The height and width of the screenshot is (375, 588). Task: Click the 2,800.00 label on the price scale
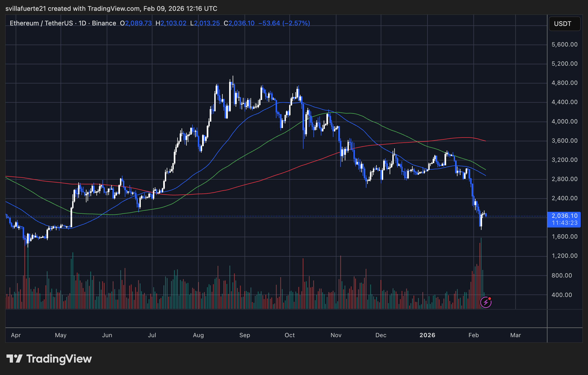click(564, 179)
